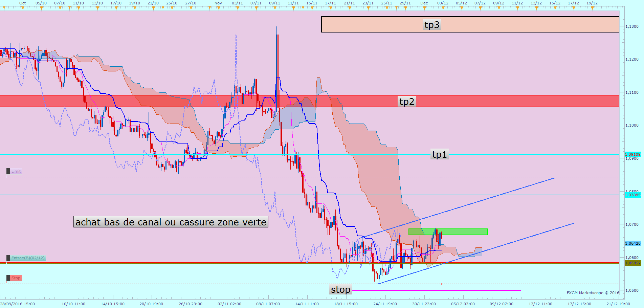This screenshot has width=644, height=308.
Task: Select the 'achat bas de canal' note box
Action: [x=171, y=222]
